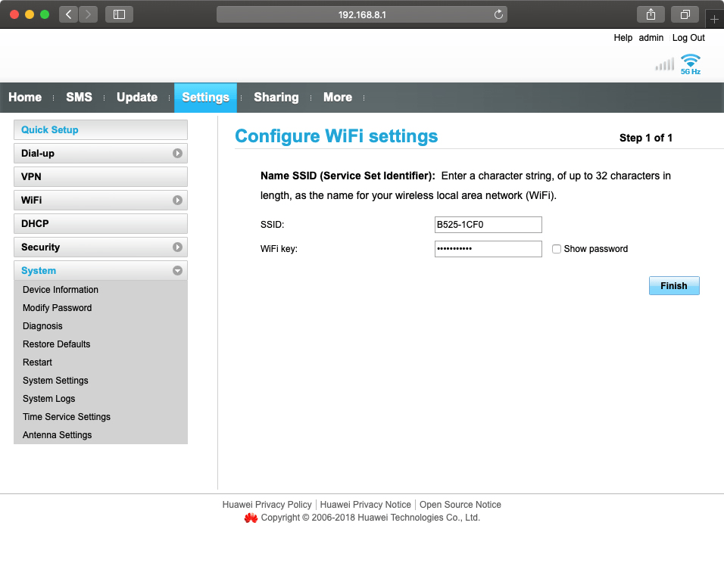Screen dimensions: 724x588
Task: Click the Safari back arrow button
Action: click(x=69, y=14)
